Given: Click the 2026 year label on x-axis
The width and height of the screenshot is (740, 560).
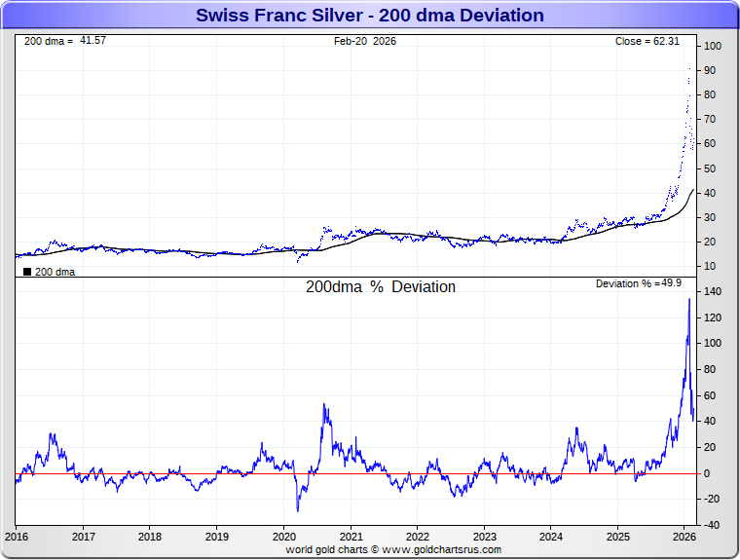Looking at the screenshot, I should tap(684, 536).
